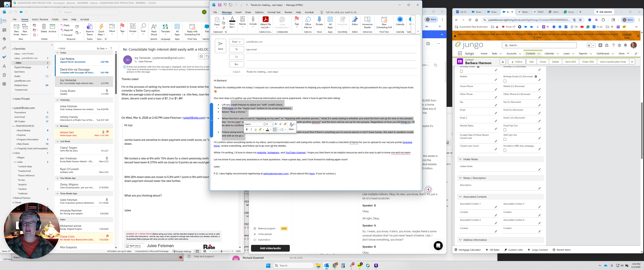
Task: Click the Send SMS button
Action: 570,62
